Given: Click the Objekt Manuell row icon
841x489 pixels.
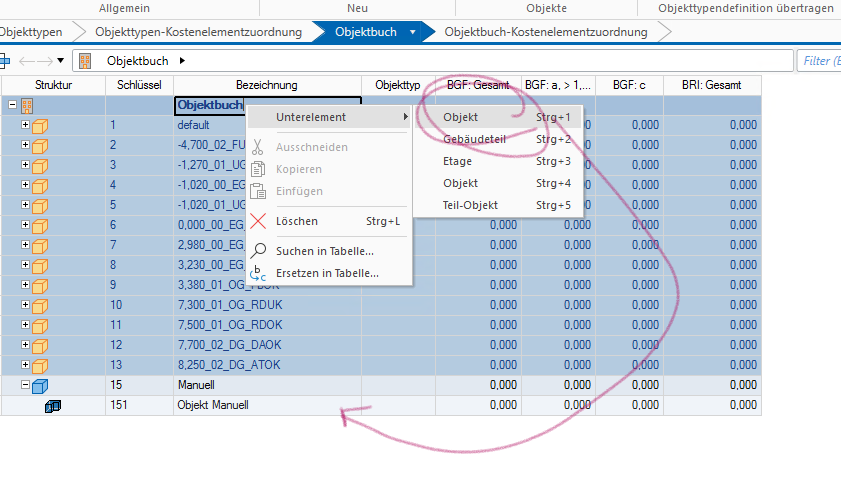Looking at the screenshot, I should pyautogui.click(x=54, y=405).
